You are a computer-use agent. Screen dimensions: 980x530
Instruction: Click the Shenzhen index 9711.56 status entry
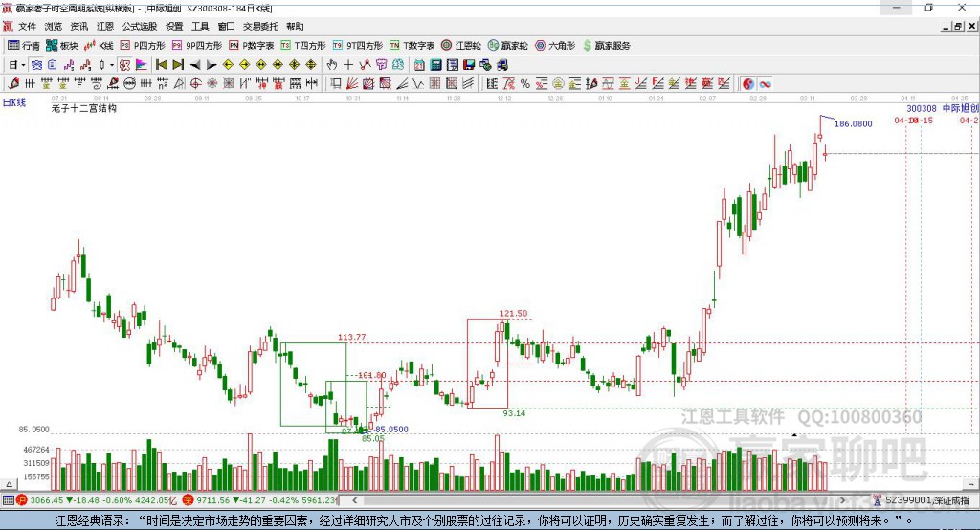coord(260,500)
